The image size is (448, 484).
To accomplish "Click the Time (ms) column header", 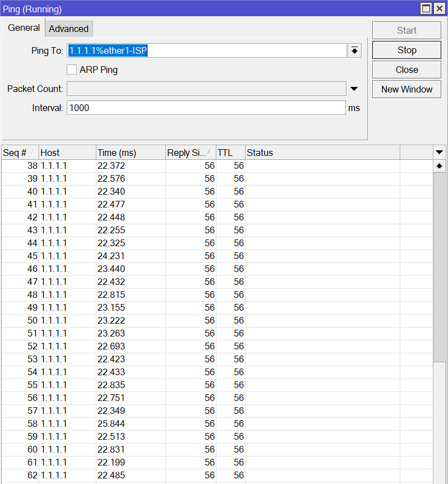I will (131, 153).
